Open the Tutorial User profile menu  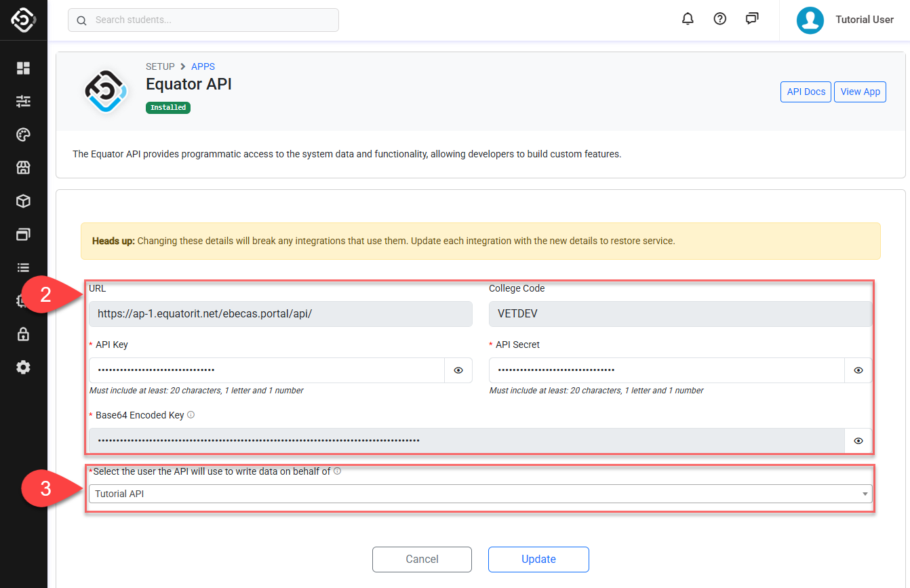coord(846,20)
